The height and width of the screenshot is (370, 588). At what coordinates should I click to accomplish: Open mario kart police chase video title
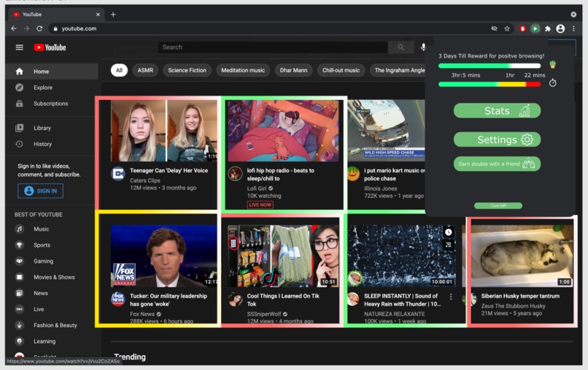click(395, 174)
